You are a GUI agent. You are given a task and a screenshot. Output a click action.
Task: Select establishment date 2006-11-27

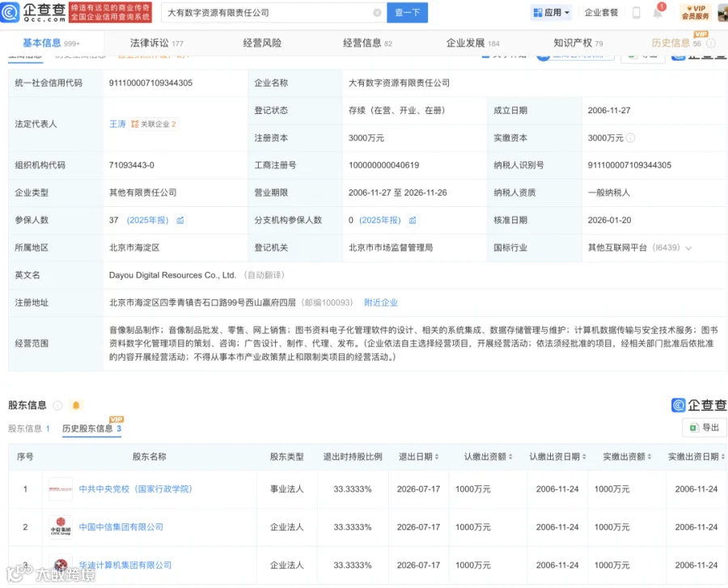pyautogui.click(x=609, y=111)
